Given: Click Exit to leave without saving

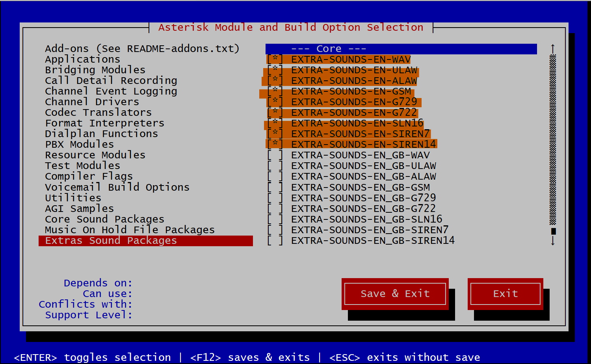Looking at the screenshot, I should pyautogui.click(x=505, y=293).
